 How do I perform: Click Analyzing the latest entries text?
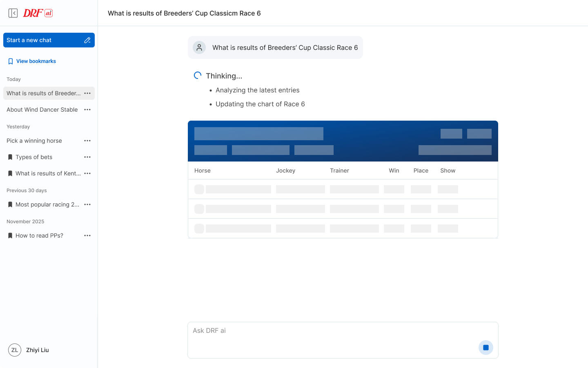pyautogui.click(x=258, y=90)
